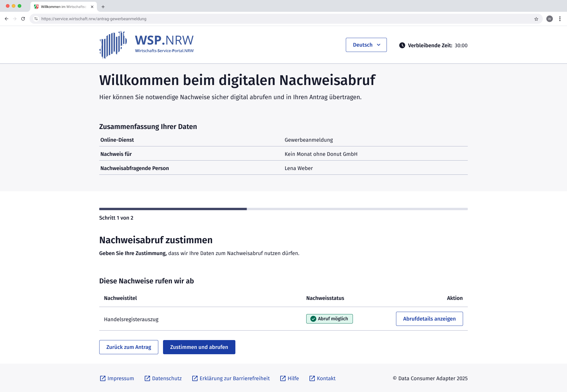Reload the page with the refresh icon
Screen dimensions: 567x392
(23, 19)
